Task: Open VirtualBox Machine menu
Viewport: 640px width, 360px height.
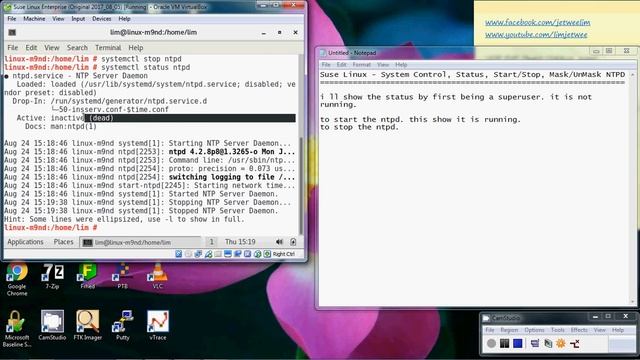Action: point(34,19)
